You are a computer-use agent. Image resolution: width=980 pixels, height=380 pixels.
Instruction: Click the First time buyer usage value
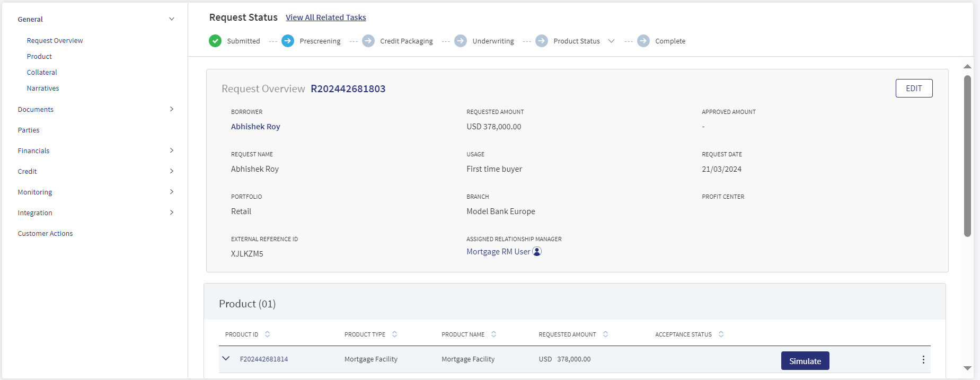[494, 169]
